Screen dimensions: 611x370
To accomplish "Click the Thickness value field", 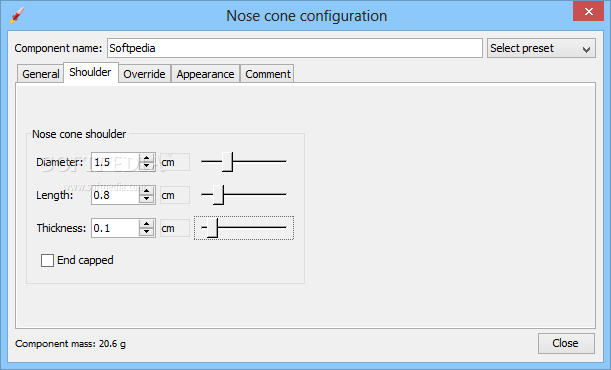I will [x=115, y=228].
